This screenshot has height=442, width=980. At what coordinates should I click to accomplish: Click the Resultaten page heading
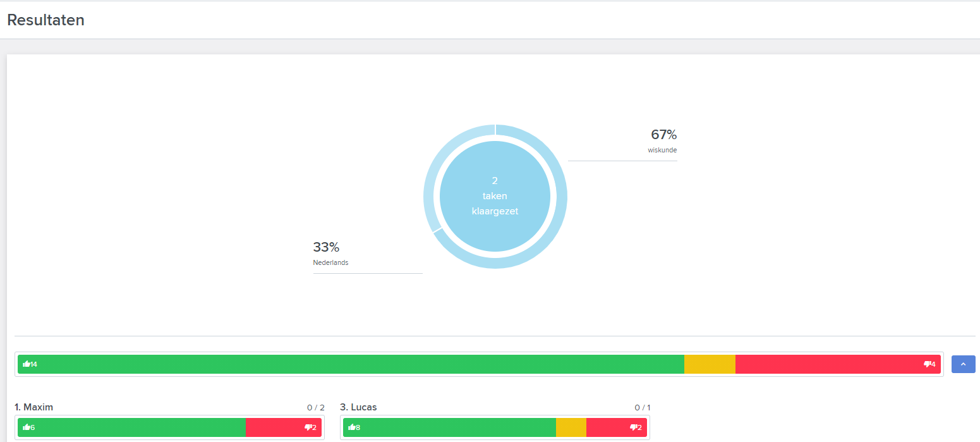(x=45, y=20)
